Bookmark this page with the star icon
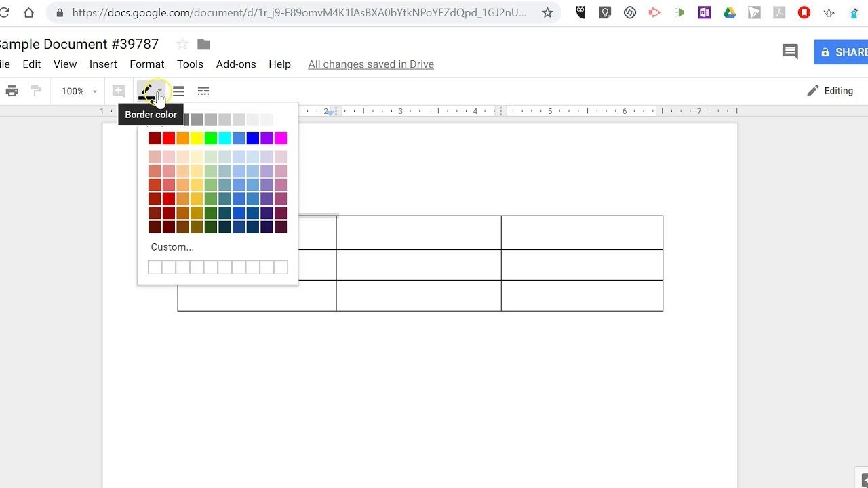 coord(547,12)
